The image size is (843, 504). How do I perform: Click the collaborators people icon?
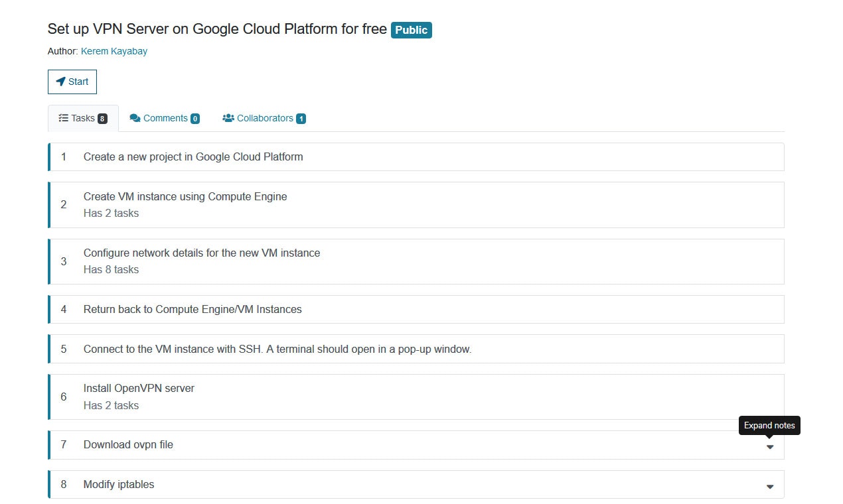(228, 118)
